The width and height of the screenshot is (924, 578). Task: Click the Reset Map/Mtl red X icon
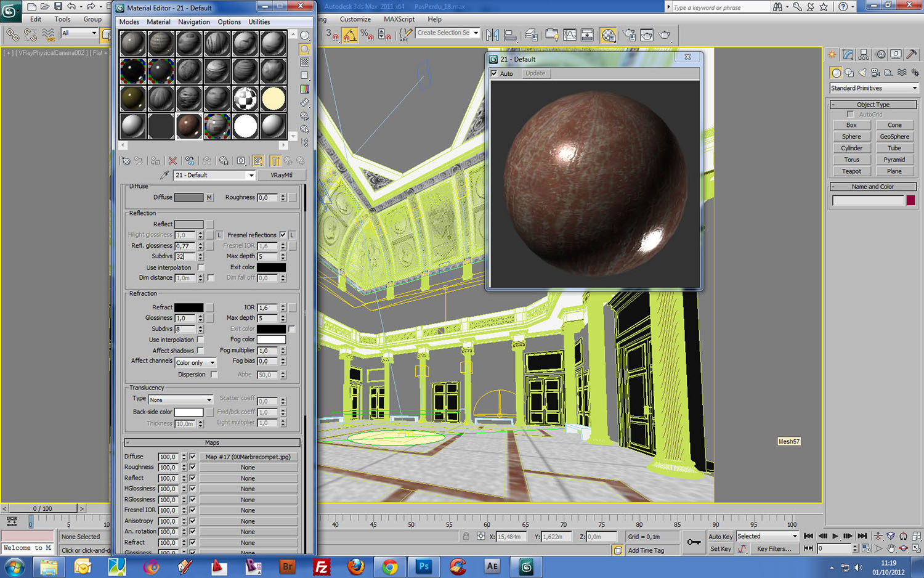click(172, 161)
